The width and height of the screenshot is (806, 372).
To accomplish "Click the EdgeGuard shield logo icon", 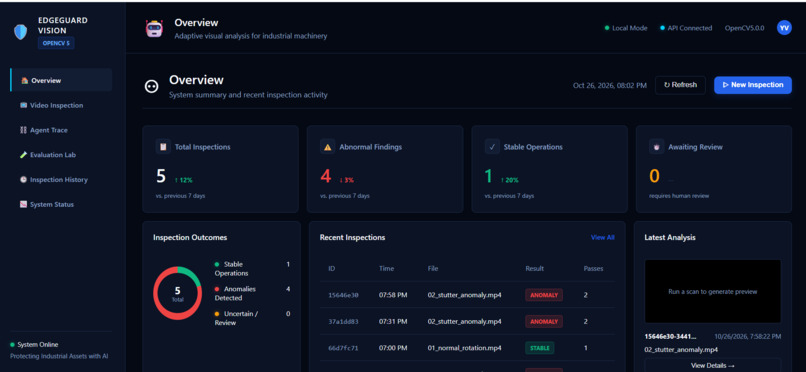I will tap(21, 32).
